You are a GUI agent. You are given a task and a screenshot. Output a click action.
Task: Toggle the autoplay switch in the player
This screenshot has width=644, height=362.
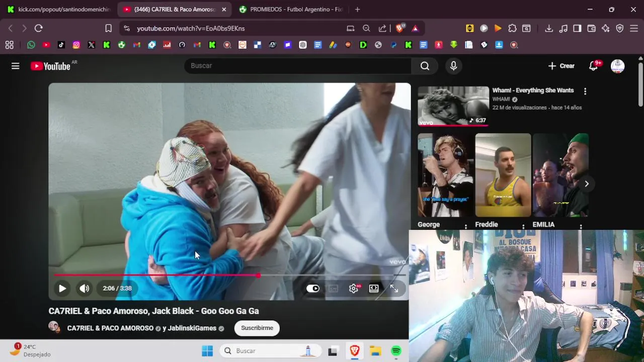coord(313,289)
